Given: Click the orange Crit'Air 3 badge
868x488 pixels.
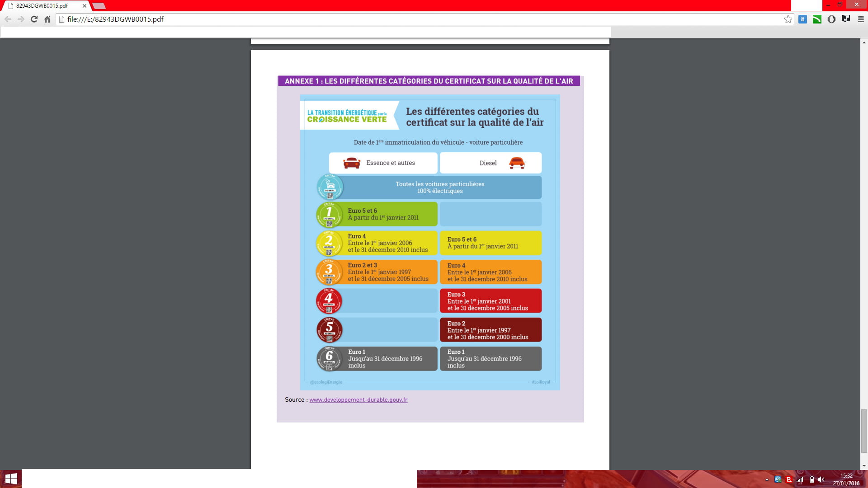Looking at the screenshot, I should click(x=329, y=272).
